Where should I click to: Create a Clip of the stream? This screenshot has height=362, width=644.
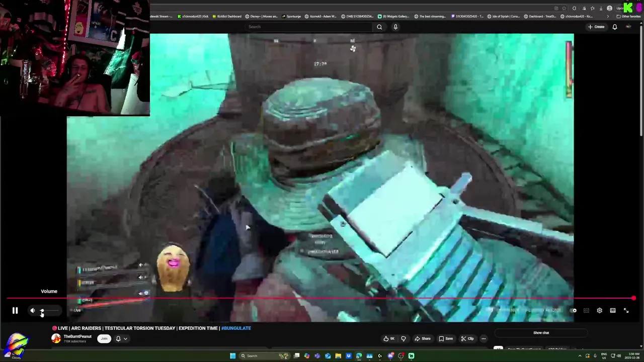pyautogui.click(x=467, y=338)
